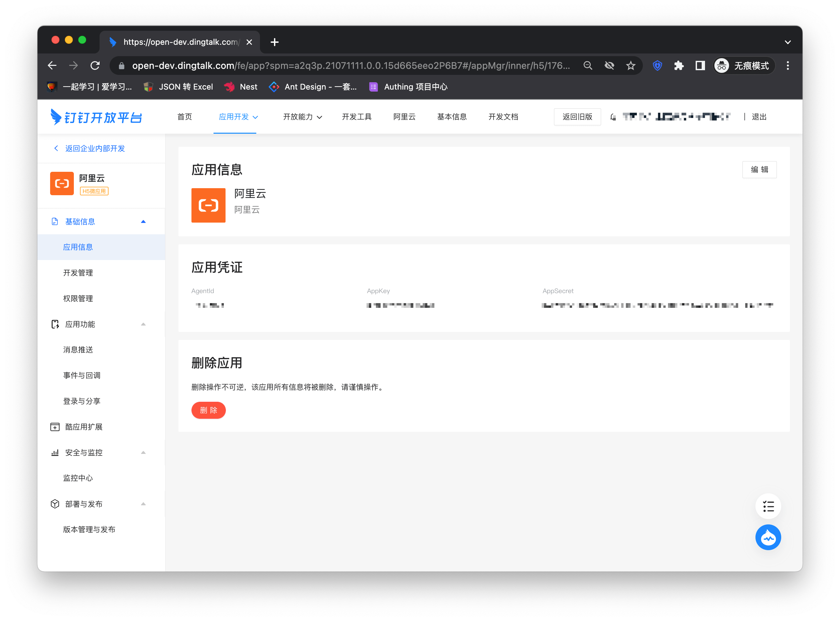Collapse the 应用功能 sidebar section

[x=143, y=324]
